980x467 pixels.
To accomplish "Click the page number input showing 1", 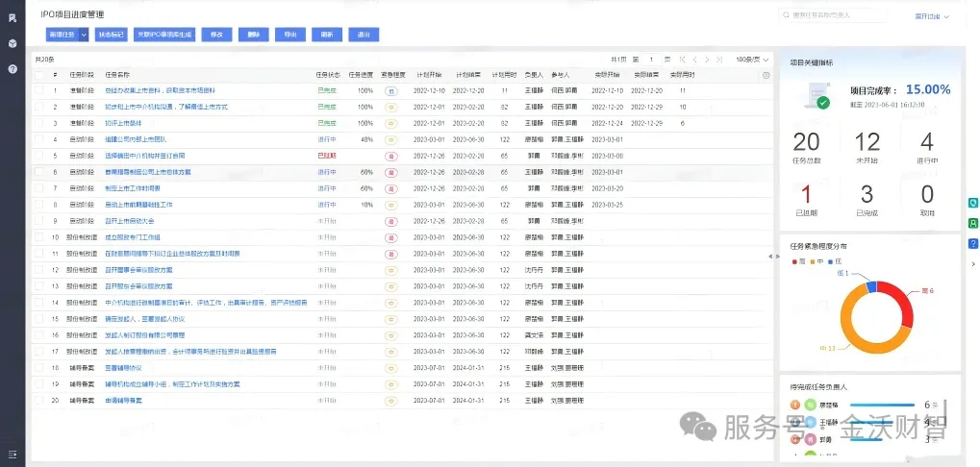I will (x=651, y=60).
